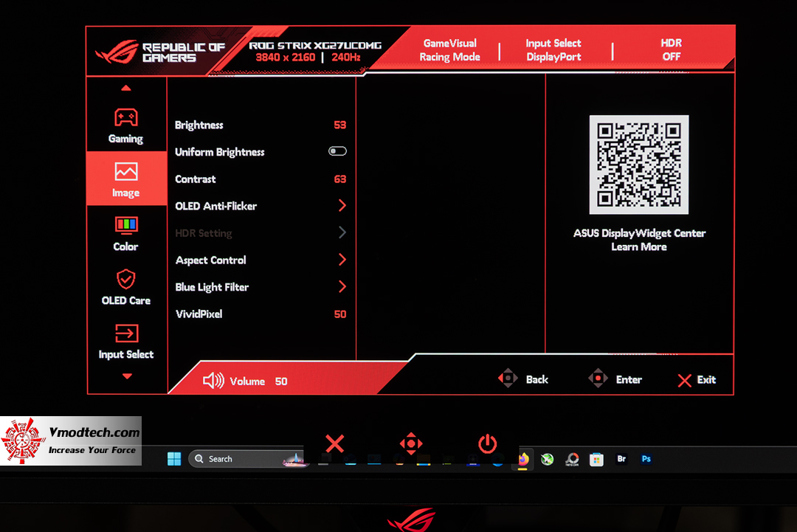Open the Image menu section
Screen dimensions: 797x532
click(126, 179)
